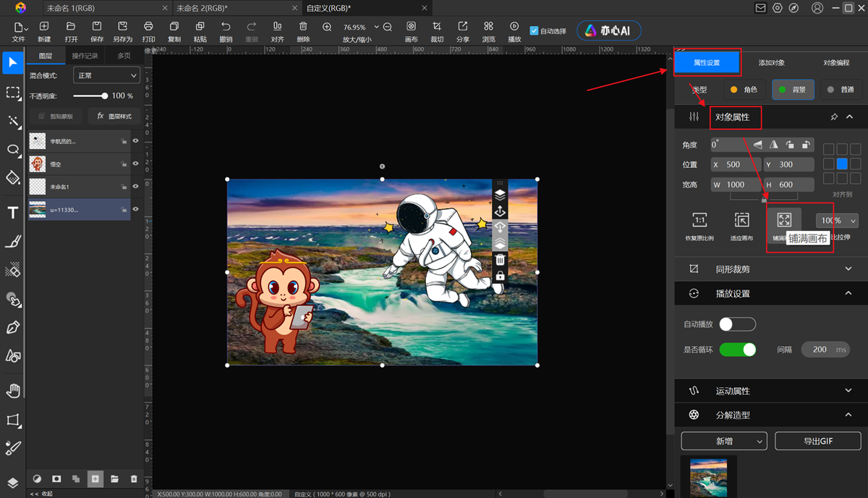Screen dimensions: 868x498
Task: Open the blend mode dropdown
Action: (x=106, y=75)
